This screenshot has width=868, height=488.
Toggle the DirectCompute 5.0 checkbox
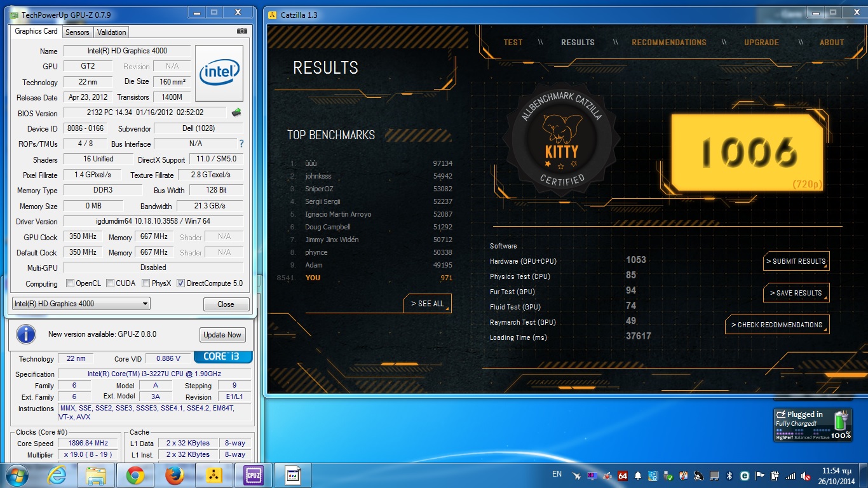(181, 283)
